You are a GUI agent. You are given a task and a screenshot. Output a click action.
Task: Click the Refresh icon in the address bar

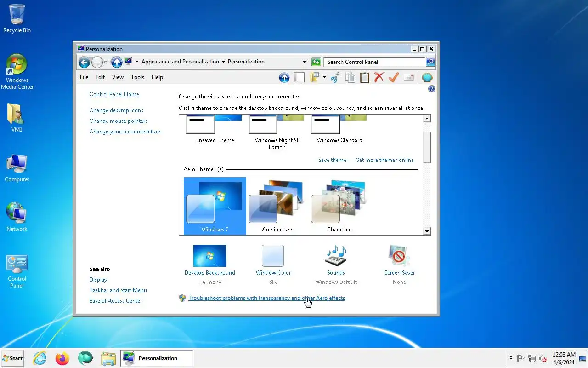[316, 62]
